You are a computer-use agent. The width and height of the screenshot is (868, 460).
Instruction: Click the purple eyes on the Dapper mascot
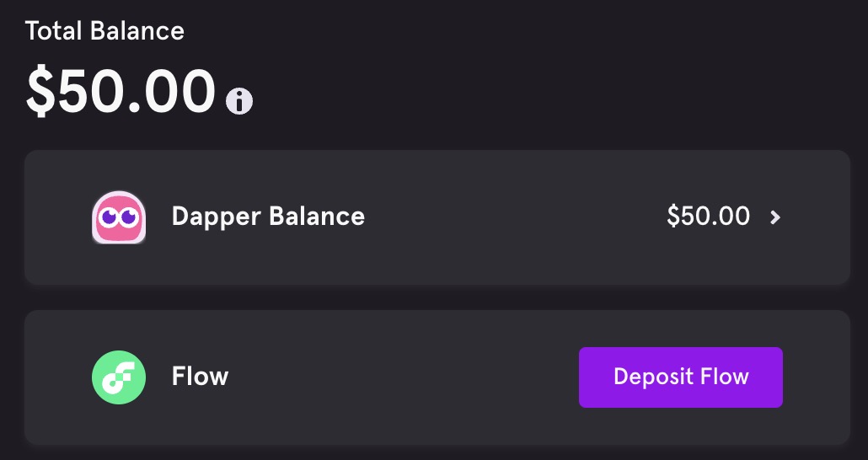pos(119,218)
